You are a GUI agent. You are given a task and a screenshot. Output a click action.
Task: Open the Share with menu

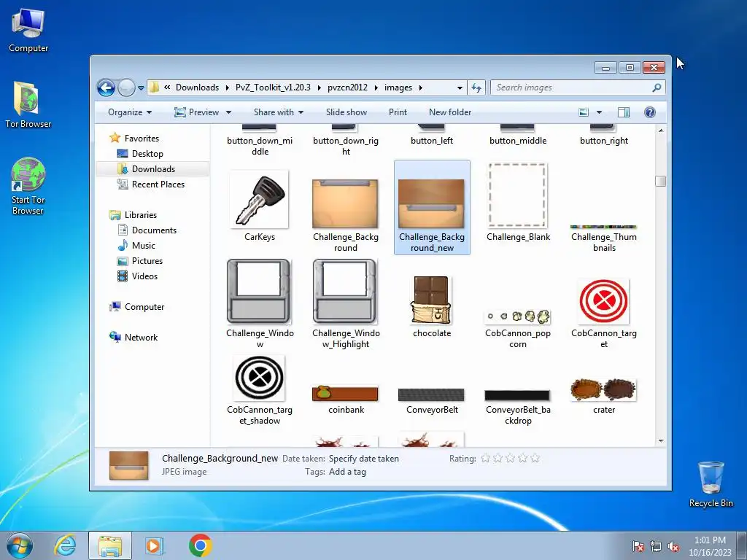pyautogui.click(x=279, y=112)
